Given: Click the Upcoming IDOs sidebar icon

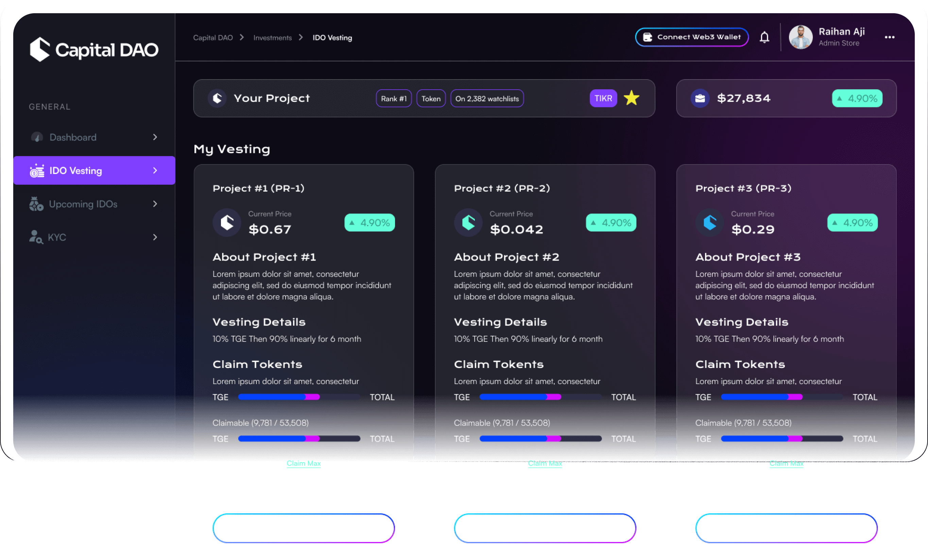Looking at the screenshot, I should click(x=36, y=204).
